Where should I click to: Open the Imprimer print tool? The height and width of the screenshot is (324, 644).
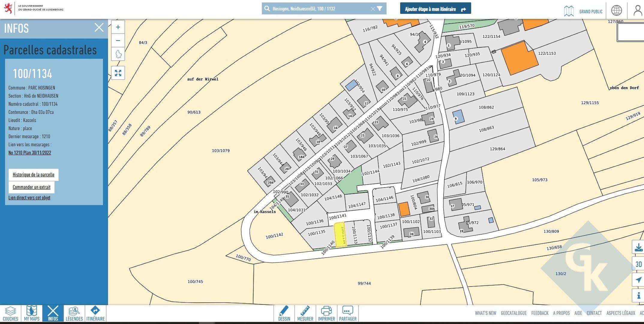point(326,313)
